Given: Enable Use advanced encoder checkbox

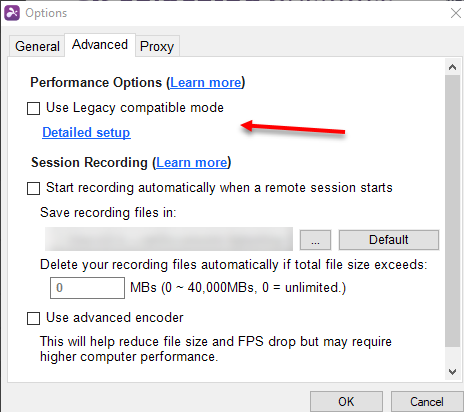Looking at the screenshot, I should pyautogui.click(x=33, y=318).
